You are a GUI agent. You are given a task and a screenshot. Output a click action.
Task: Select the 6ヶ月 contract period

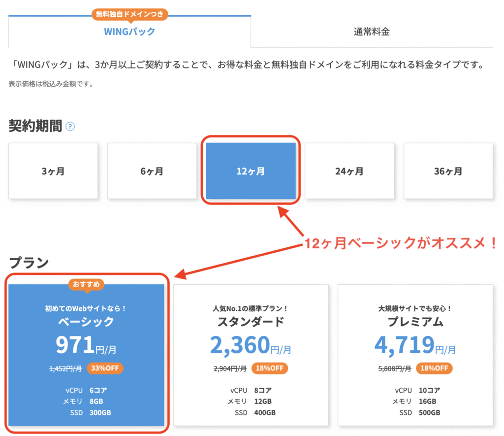tap(152, 171)
